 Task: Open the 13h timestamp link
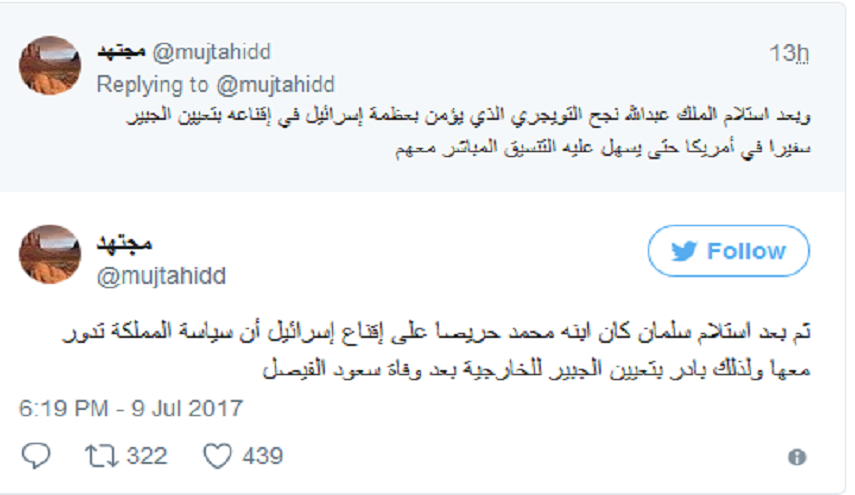coord(788,53)
